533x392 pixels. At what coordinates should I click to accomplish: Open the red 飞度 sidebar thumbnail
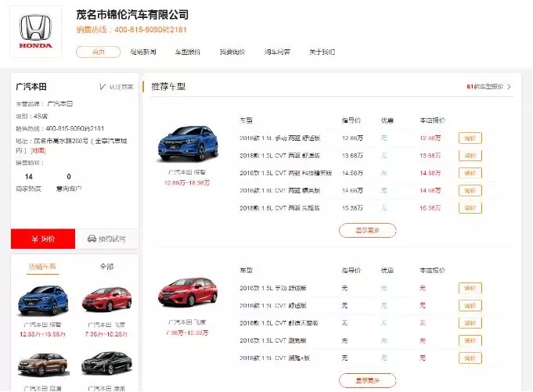[x=106, y=299]
